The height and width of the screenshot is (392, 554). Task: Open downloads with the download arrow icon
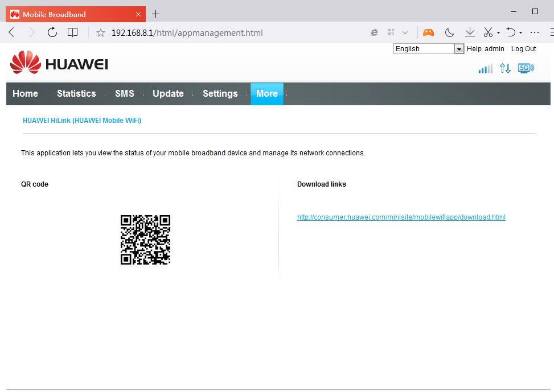(470, 32)
